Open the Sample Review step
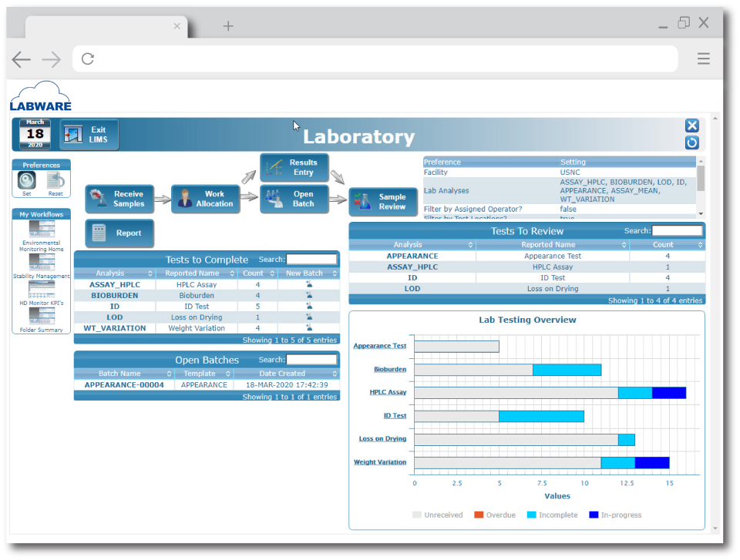This screenshot has width=740, height=560. pyautogui.click(x=383, y=202)
